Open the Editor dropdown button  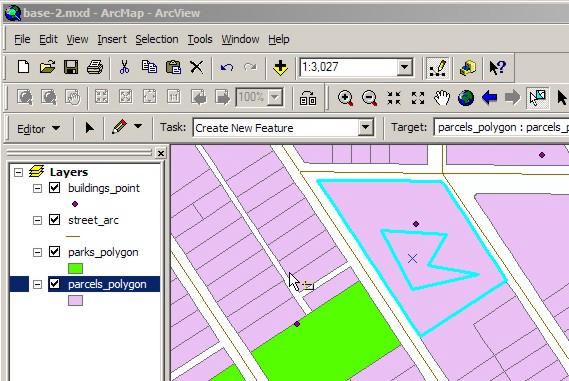tap(38, 129)
